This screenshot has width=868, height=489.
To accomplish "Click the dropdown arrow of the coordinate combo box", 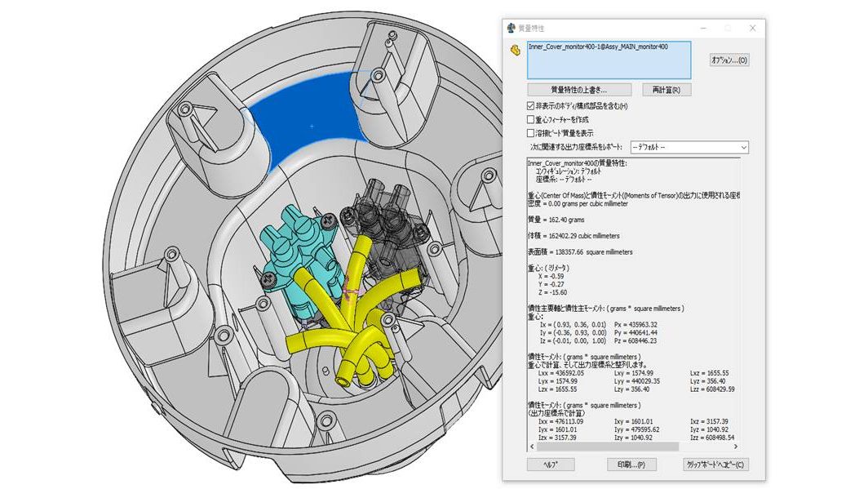I will (x=743, y=147).
